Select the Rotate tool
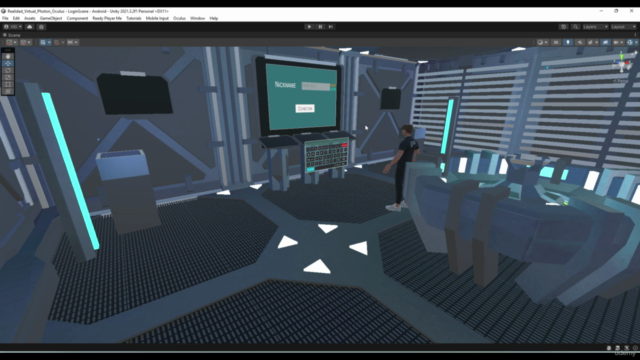This screenshot has height=360, width=640. [x=8, y=70]
